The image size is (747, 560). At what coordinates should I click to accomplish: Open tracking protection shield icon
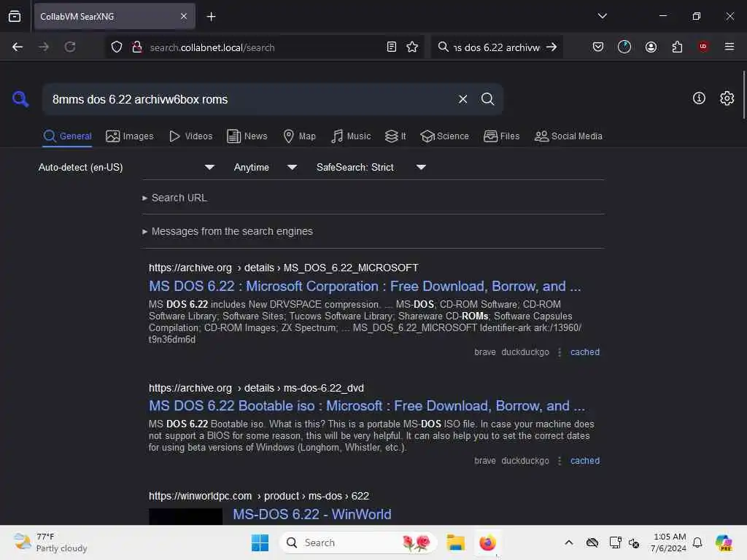[x=117, y=47]
